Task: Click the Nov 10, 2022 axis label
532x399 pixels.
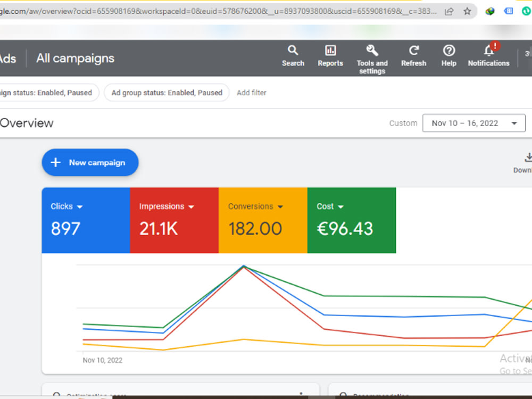Action: click(103, 360)
